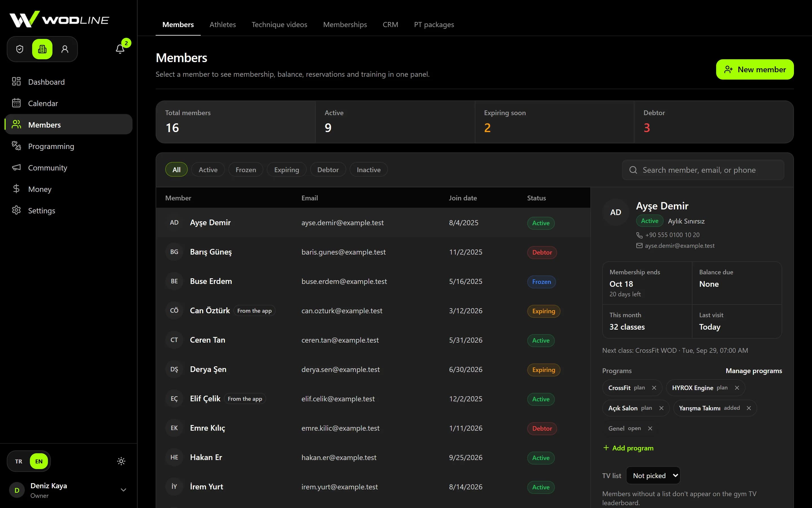Open Dashboard in the sidebar
812x508 pixels.
point(69,82)
